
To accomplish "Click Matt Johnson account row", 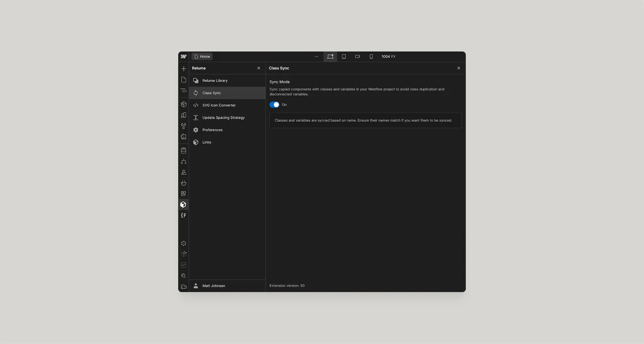I will (227, 286).
